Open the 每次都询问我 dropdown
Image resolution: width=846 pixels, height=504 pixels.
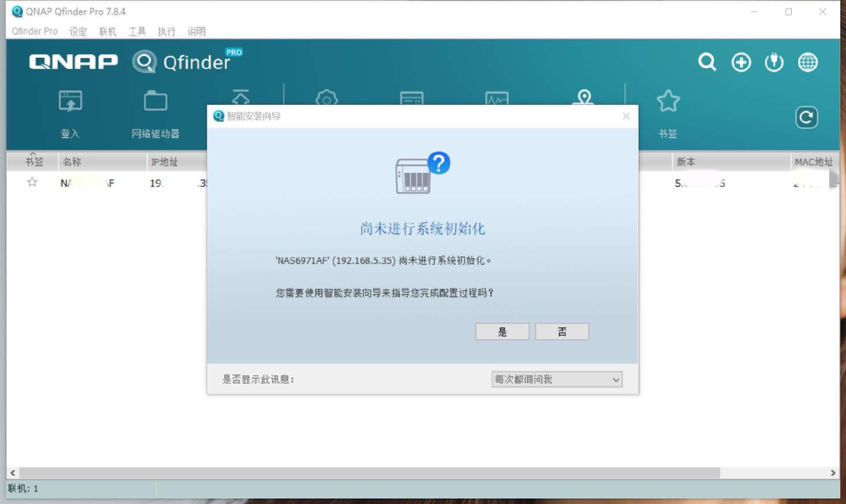pyautogui.click(x=557, y=379)
